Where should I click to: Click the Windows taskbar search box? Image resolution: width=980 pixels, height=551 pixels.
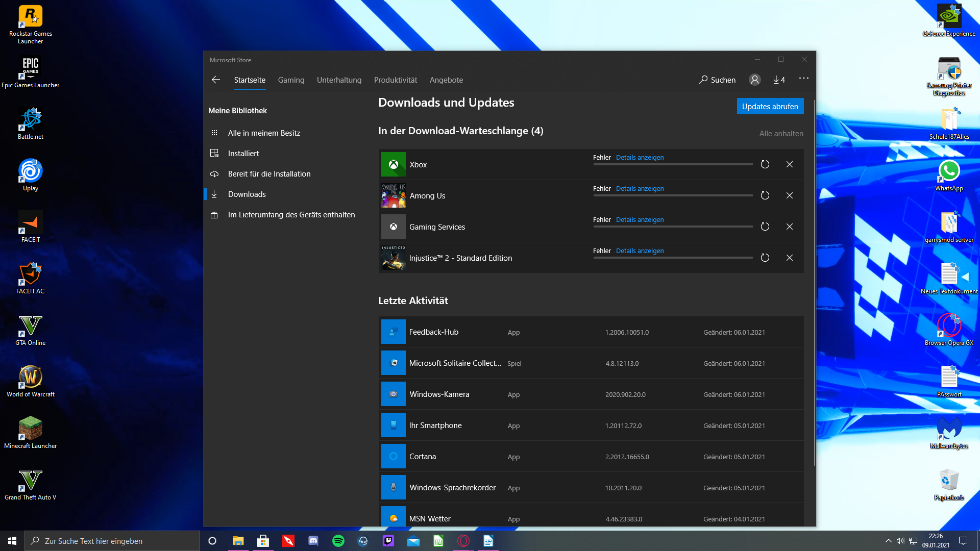click(112, 541)
